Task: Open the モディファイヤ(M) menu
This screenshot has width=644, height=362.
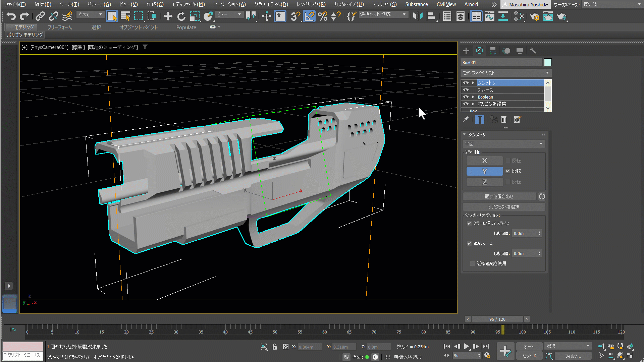Action: click(x=188, y=4)
